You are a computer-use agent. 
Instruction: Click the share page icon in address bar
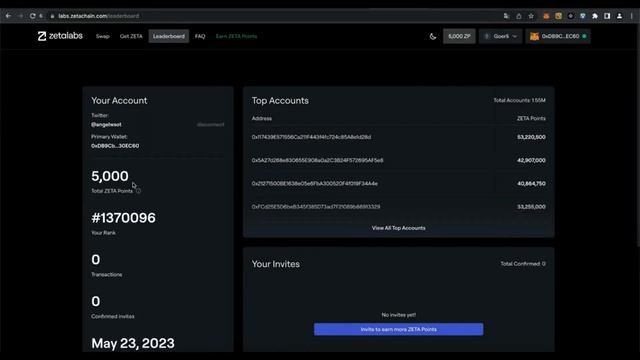pos(519,16)
